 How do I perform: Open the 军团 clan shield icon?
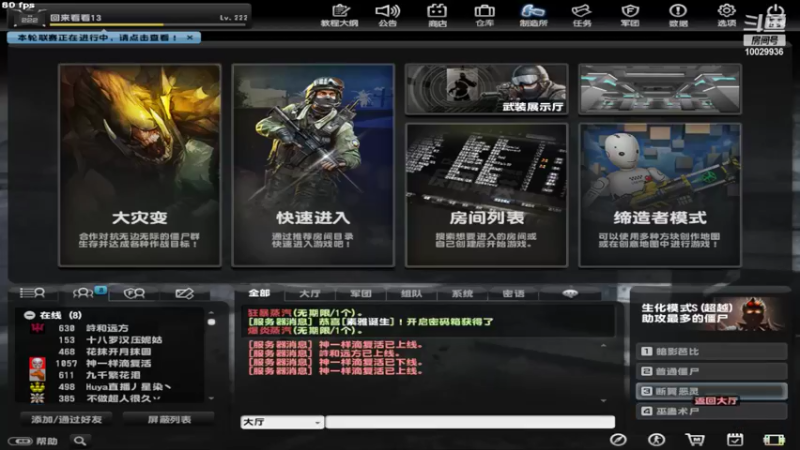[630, 15]
